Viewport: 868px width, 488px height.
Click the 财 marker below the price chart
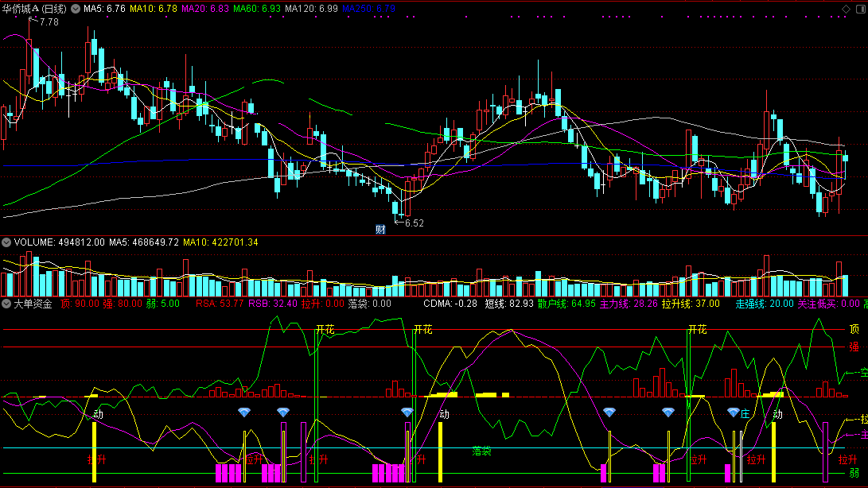(380, 230)
